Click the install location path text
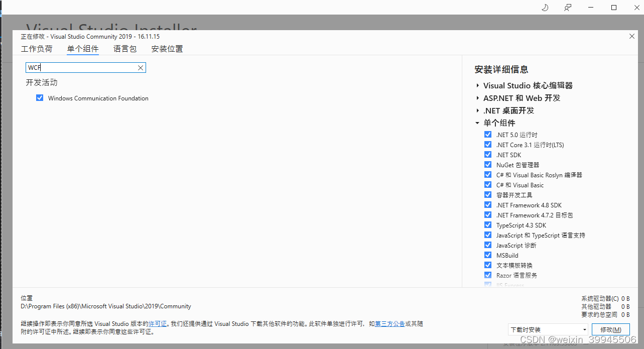 pos(106,306)
